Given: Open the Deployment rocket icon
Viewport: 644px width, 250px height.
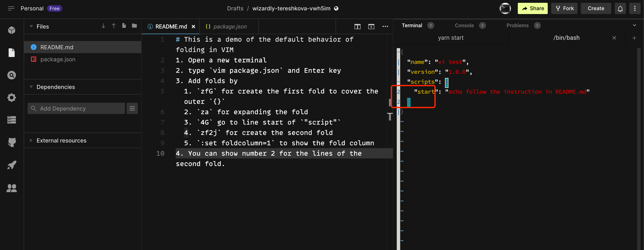Looking at the screenshot, I should coord(11,165).
